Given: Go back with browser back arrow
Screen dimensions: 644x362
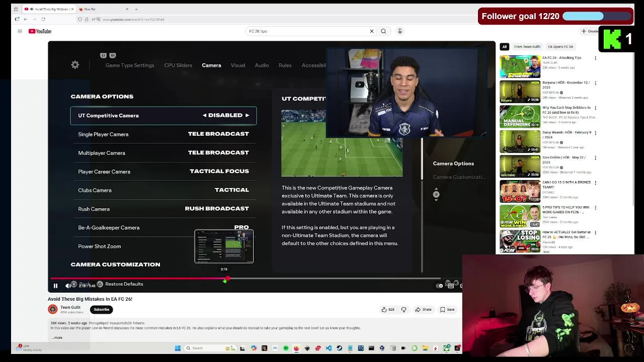Looking at the screenshot, I should pyautogui.click(x=26, y=19).
